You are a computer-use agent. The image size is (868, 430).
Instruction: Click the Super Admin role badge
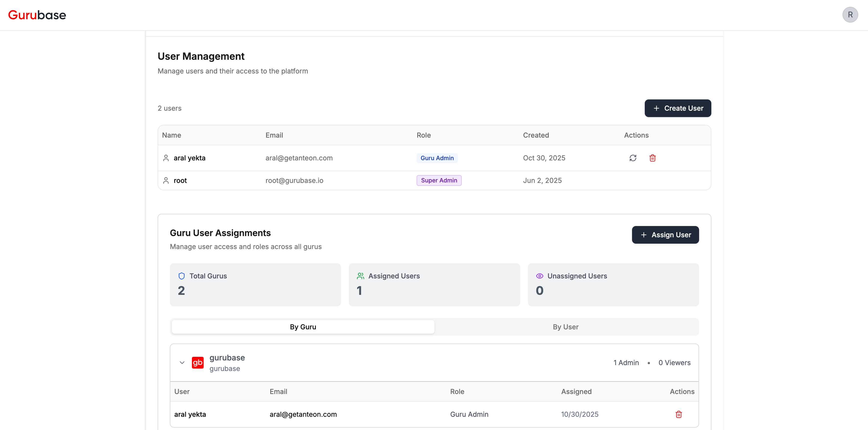[439, 181]
